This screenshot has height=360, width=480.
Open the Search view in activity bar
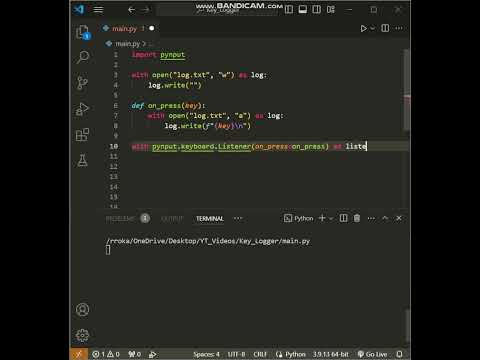[82, 57]
